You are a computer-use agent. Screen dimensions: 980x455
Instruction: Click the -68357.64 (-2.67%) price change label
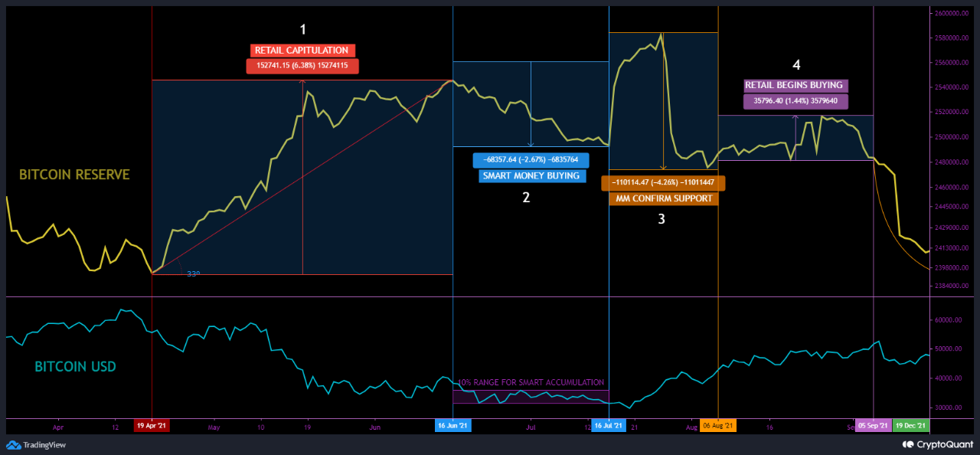[531, 159]
